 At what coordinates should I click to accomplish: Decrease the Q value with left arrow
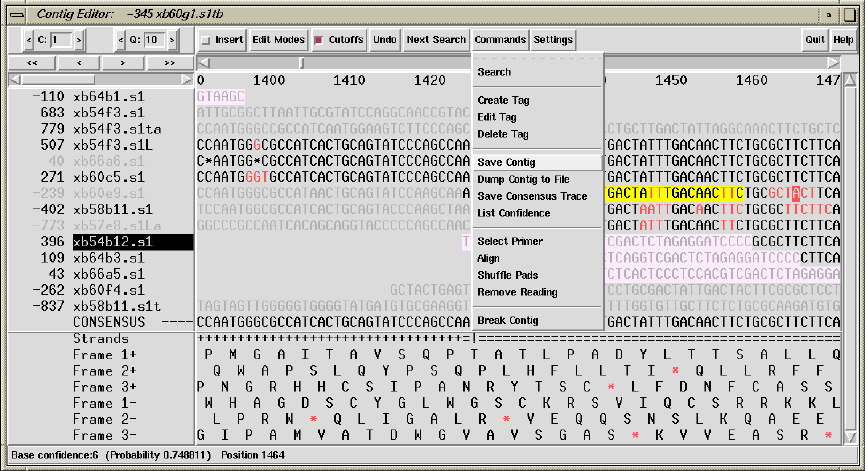tap(122, 40)
